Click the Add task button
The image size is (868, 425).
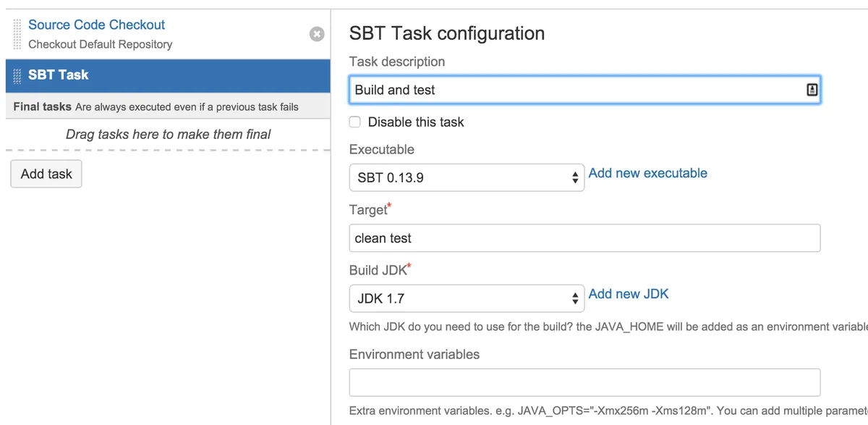click(x=46, y=174)
